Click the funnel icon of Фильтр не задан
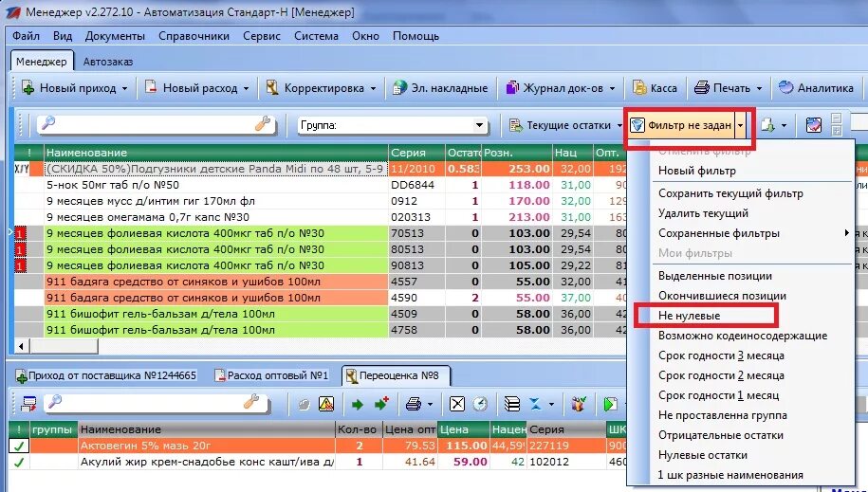Image resolution: width=868 pixels, height=492 pixels. click(637, 126)
